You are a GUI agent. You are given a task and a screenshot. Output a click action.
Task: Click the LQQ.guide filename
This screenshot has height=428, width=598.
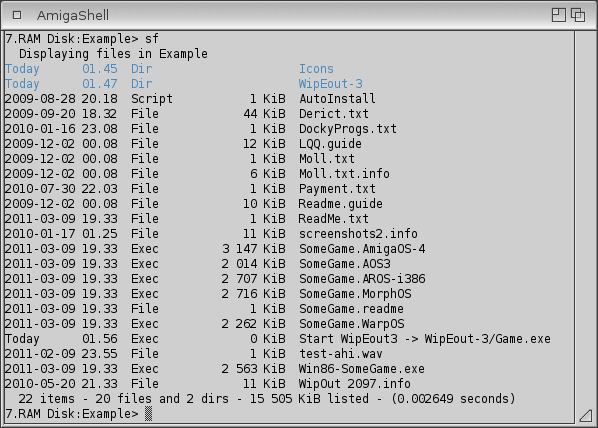tap(330, 144)
